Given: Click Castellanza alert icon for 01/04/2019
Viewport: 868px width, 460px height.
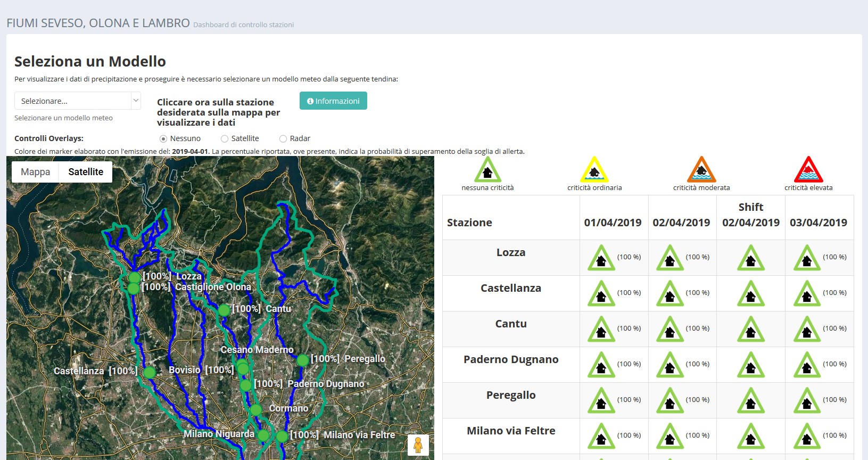Looking at the screenshot, I should tap(601, 293).
